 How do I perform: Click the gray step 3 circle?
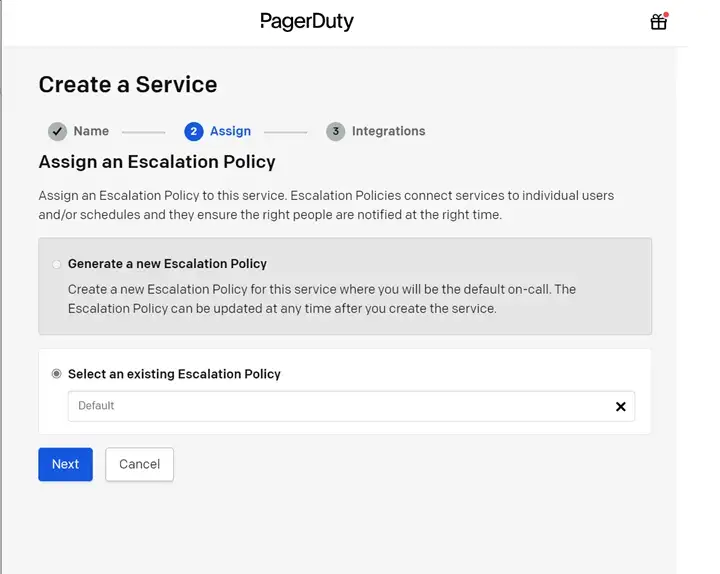click(335, 131)
